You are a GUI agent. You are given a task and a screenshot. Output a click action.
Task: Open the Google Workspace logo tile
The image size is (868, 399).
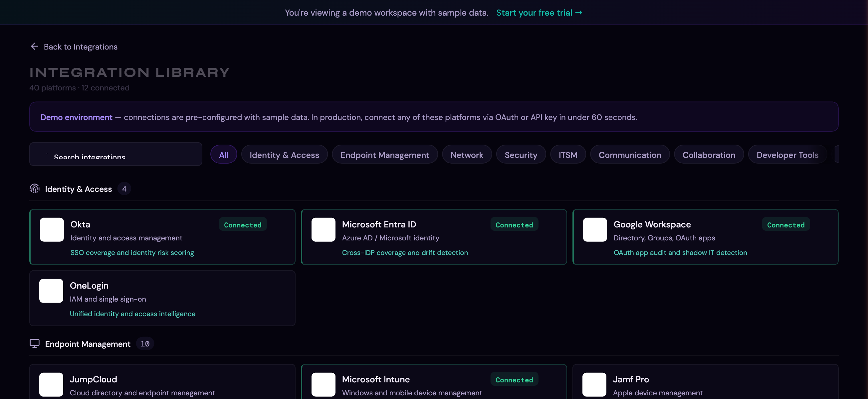click(x=595, y=230)
